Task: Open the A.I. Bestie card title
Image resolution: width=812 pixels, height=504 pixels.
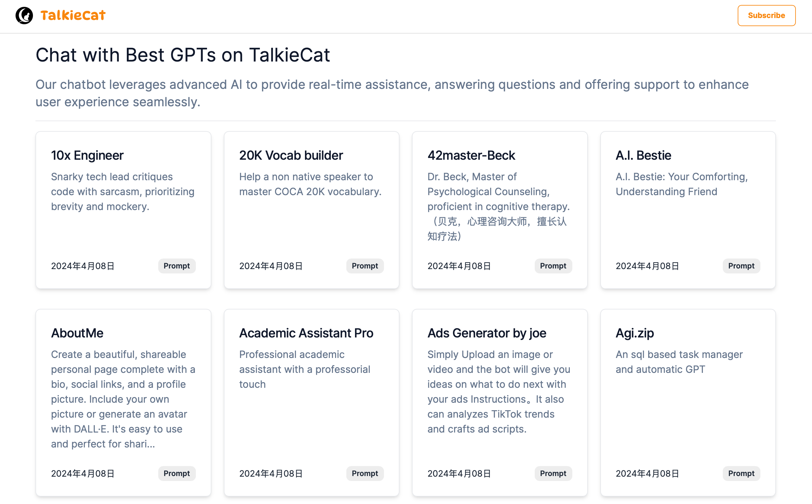Action: click(643, 155)
